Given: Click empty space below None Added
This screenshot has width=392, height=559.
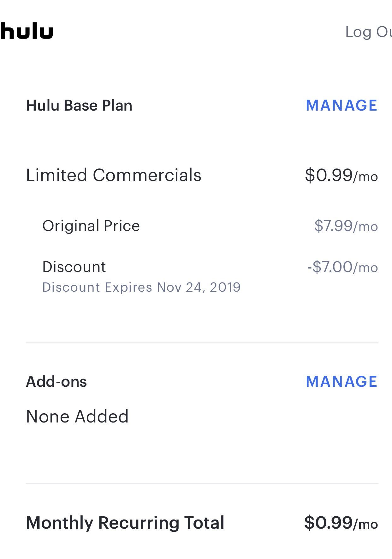Looking at the screenshot, I should [202, 453].
